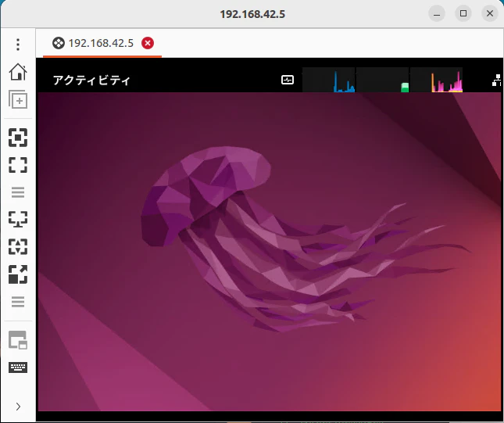Open the three-dot menu in the Remmina sidebar
Screen dimensions: 504x423
(18, 45)
